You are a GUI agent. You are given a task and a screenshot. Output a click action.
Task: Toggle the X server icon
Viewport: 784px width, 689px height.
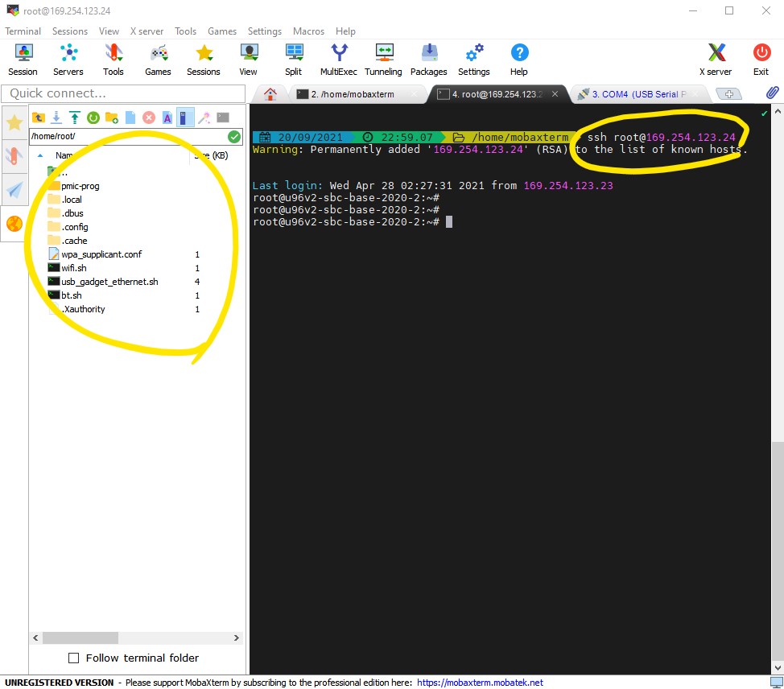pos(716,60)
